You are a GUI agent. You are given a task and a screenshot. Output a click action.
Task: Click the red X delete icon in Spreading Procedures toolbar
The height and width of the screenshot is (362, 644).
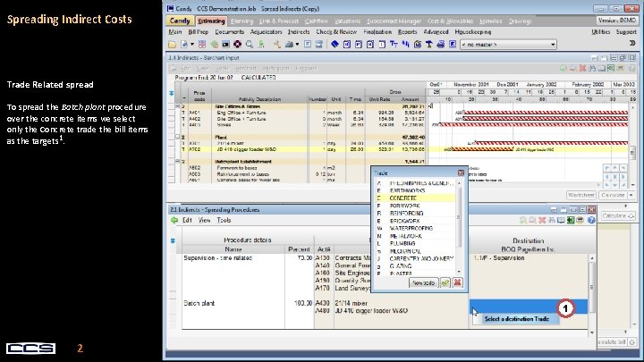tap(542, 221)
